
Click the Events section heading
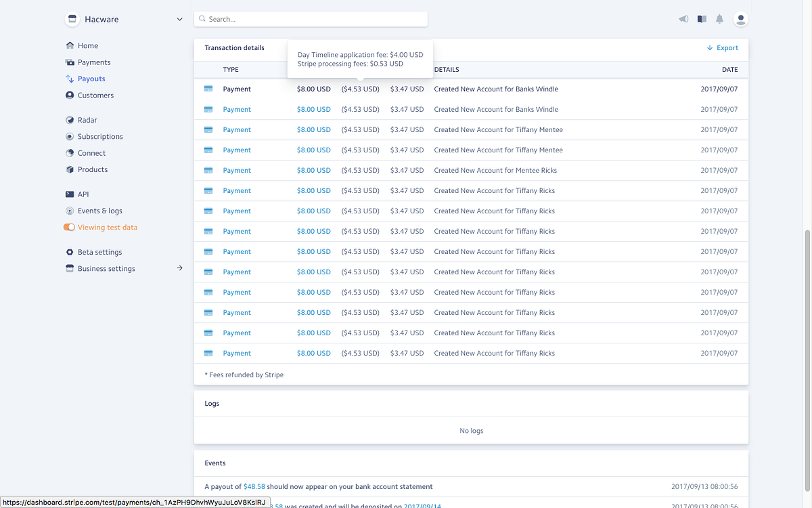(x=215, y=463)
